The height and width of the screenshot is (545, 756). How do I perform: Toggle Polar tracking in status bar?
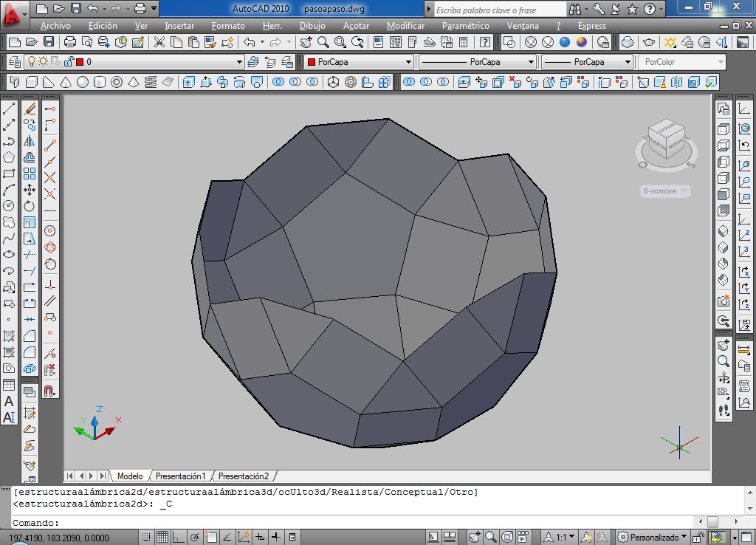point(194,537)
